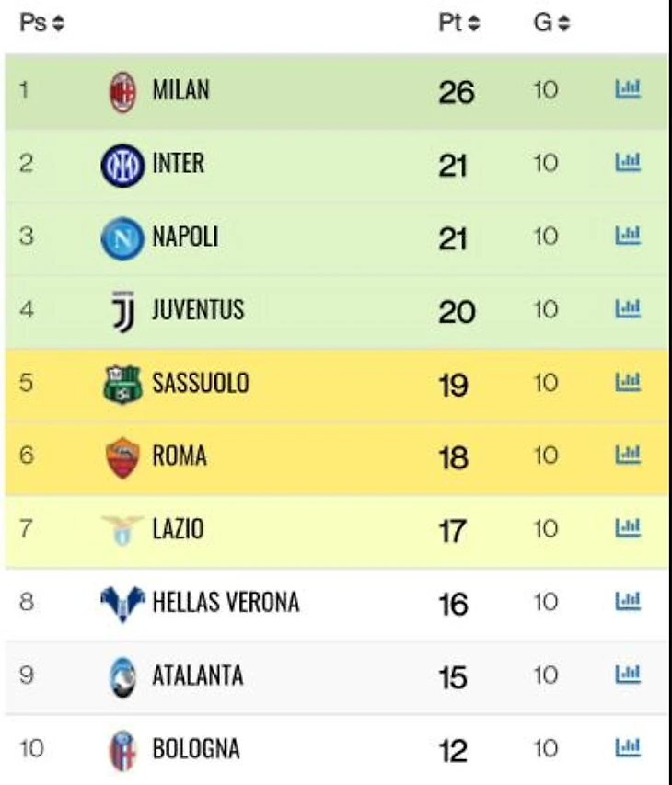Click the Milan club crest
Image resolution: width=672 pixels, height=785 pixels.
click(122, 91)
